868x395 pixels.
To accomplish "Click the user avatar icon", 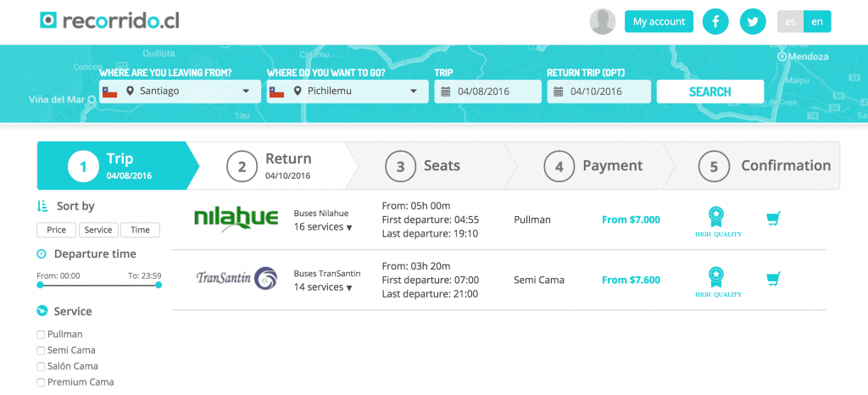I will (x=603, y=21).
